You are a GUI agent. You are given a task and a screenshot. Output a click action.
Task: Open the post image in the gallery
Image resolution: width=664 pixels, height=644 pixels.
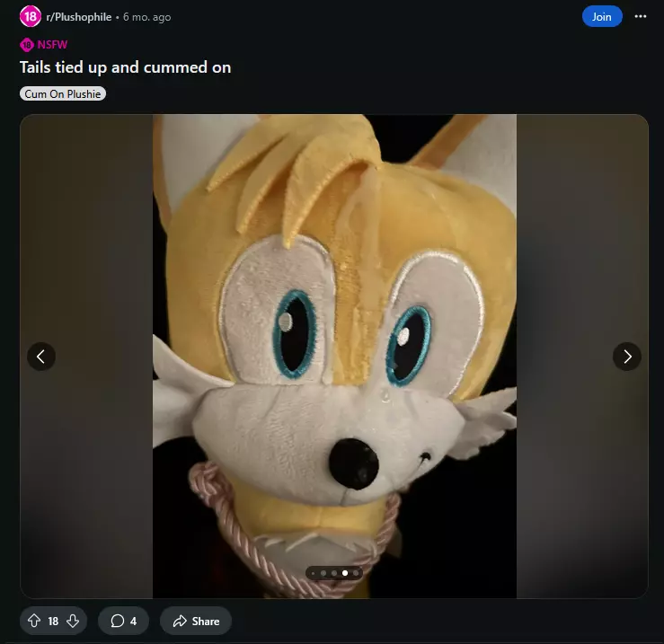click(334, 356)
